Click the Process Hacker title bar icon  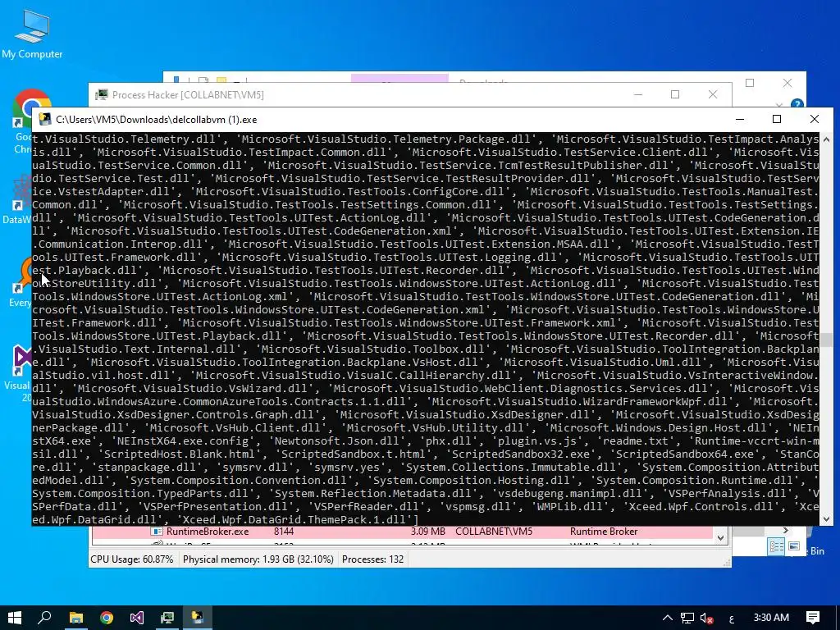pyautogui.click(x=101, y=95)
